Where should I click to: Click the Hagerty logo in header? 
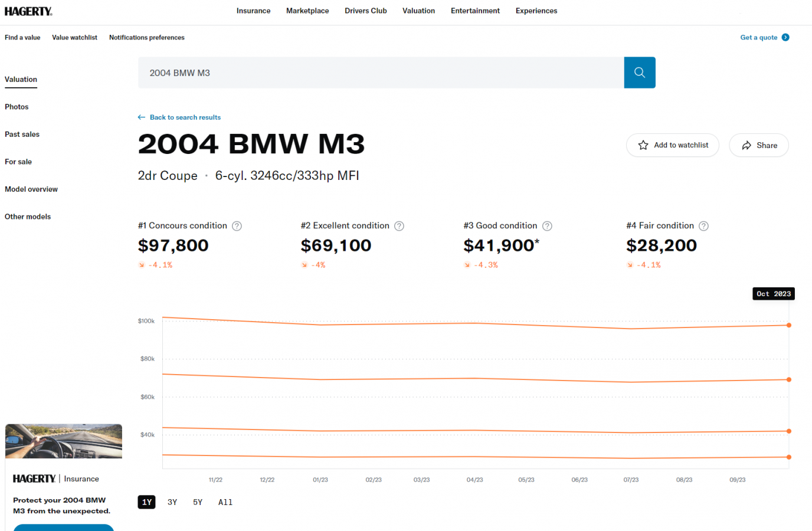[28, 11]
